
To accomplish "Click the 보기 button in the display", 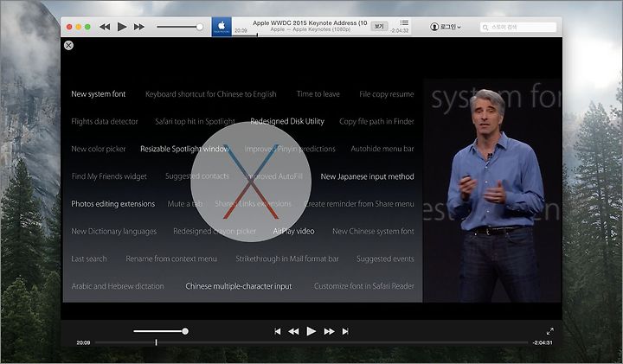I will pyautogui.click(x=379, y=26).
